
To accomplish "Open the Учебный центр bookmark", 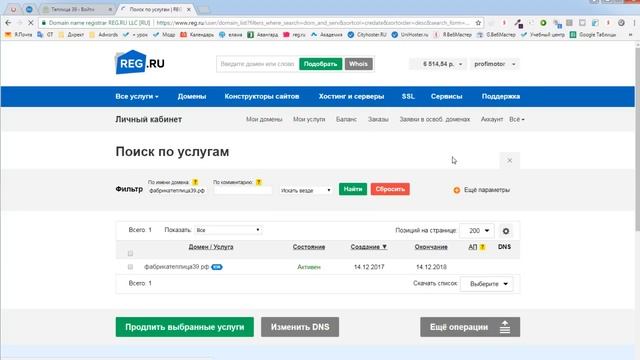I will 543,35.
